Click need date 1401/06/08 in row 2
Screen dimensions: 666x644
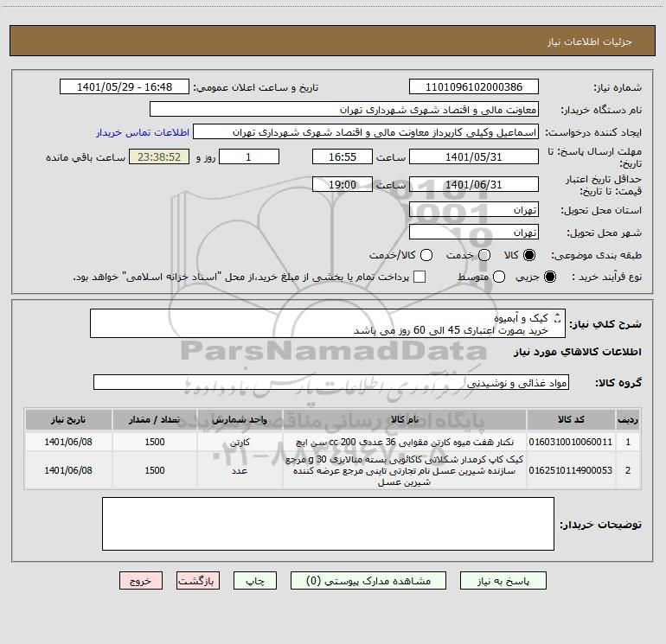pos(68,470)
